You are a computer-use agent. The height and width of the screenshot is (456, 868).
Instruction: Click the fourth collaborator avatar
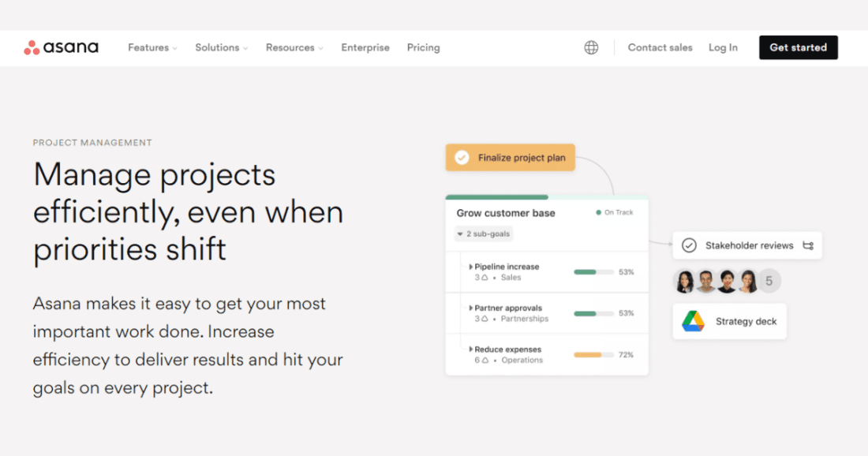tap(748, 281)
